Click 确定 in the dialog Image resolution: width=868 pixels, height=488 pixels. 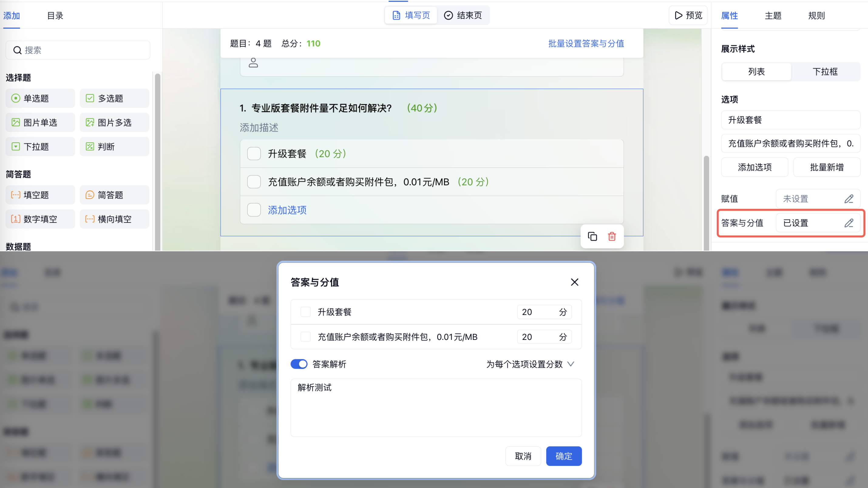pos(564,456)
